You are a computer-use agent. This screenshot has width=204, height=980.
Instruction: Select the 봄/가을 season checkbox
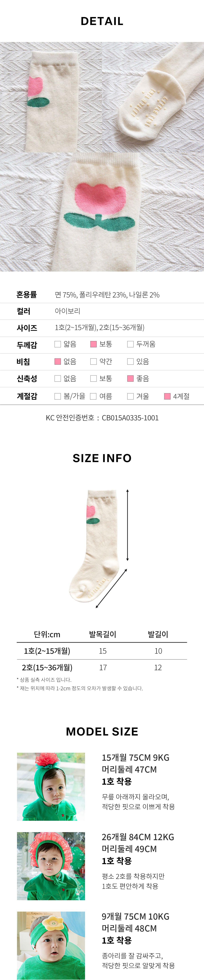tap(58, 396)
